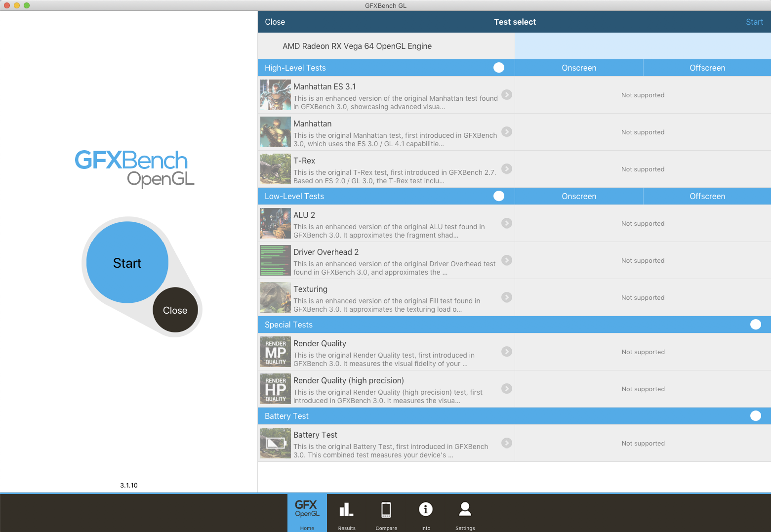
Task: Expand Render Quality (high precision) details arrow
Action: click(x=507, y=388)
